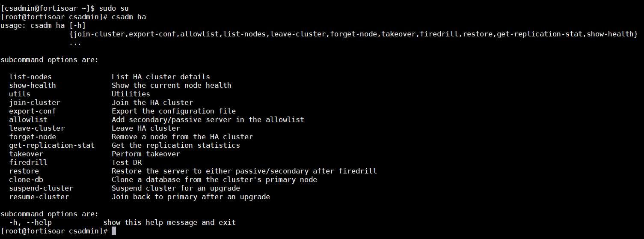The width and height of the screenshot is (644, 239).
Task: Click 'Leave HA cluster' description text
Action: [x=145, y=128]
